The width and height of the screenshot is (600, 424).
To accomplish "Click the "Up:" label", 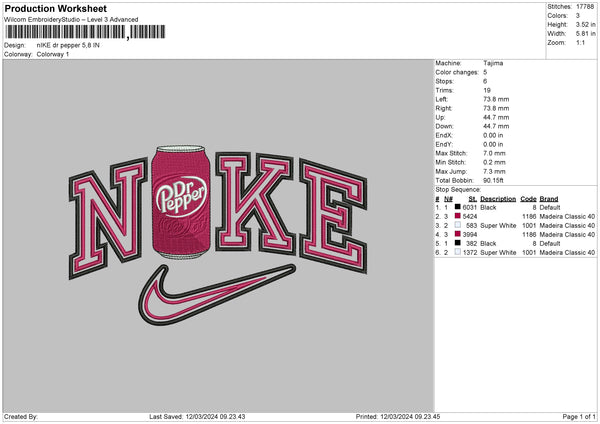I will point(440,117).
